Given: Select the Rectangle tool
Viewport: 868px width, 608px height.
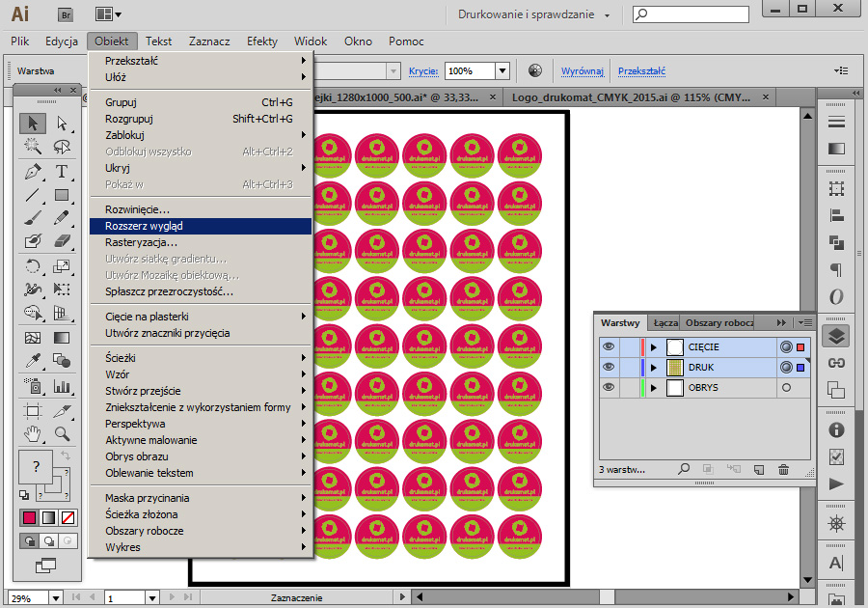Looking at the screenshot, I should coord(62,195).
